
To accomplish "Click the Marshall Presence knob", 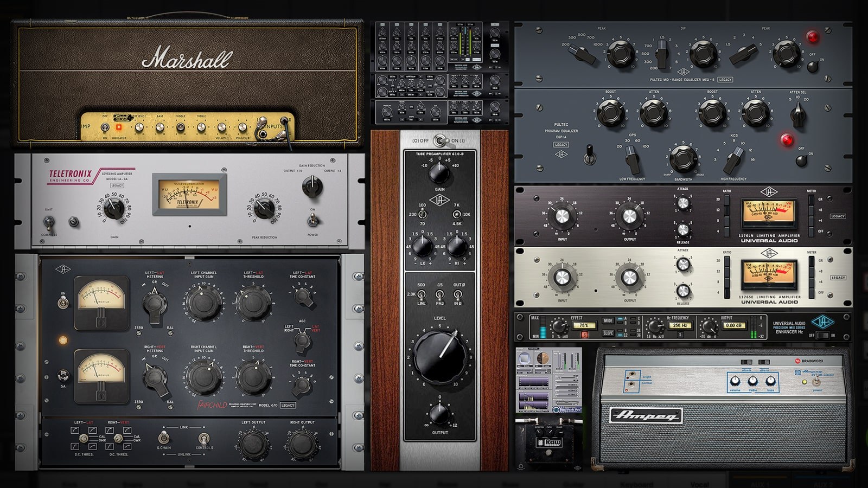I will [x=139, y=127].
